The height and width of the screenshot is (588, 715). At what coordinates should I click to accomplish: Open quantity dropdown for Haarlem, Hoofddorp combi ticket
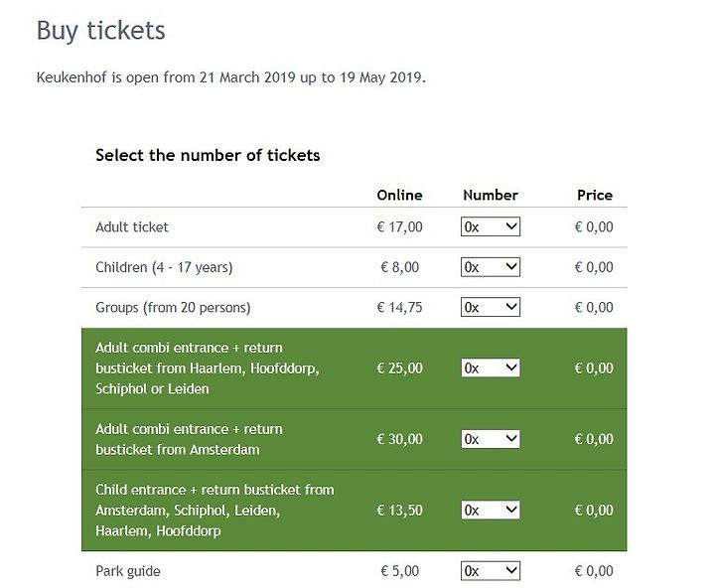coord(491,368)
